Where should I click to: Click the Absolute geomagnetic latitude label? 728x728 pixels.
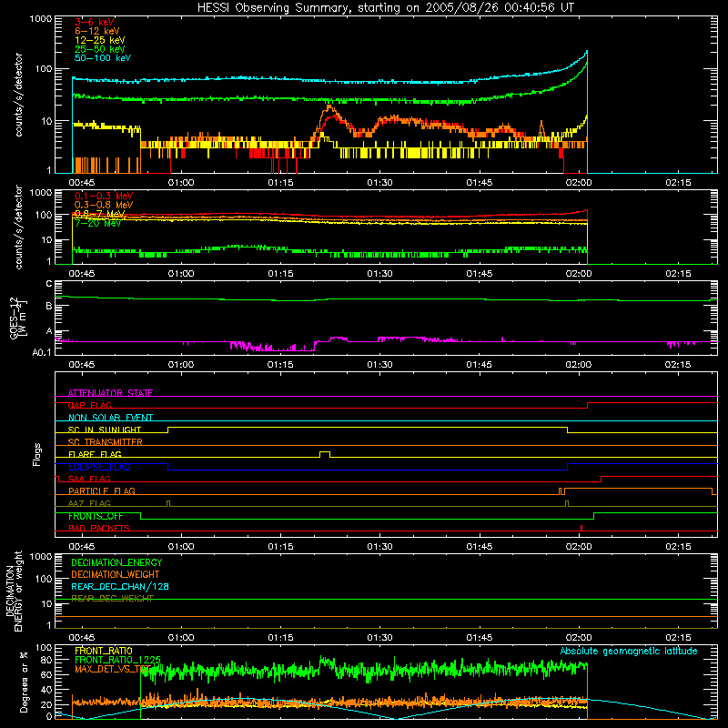(629, 651)
